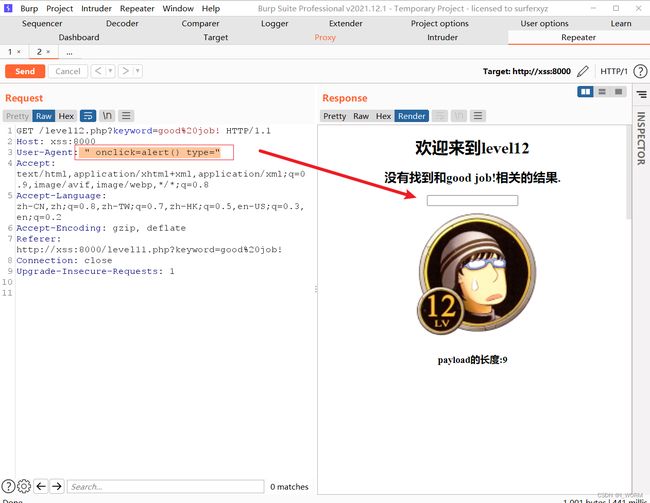
Task: Click the HTTP/1 protocol toggle
Action: click(614, 71)
